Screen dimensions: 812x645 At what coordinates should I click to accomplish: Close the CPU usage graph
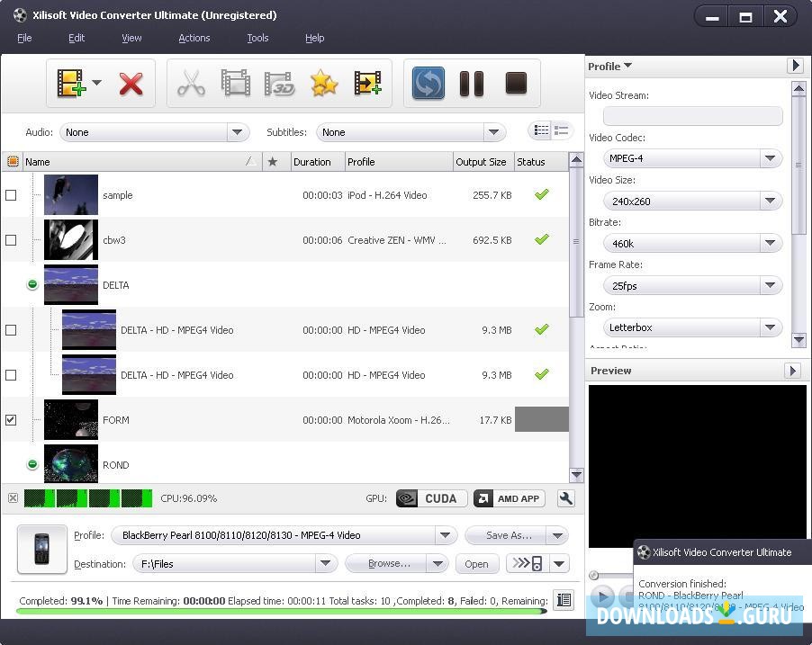point(13,498)
